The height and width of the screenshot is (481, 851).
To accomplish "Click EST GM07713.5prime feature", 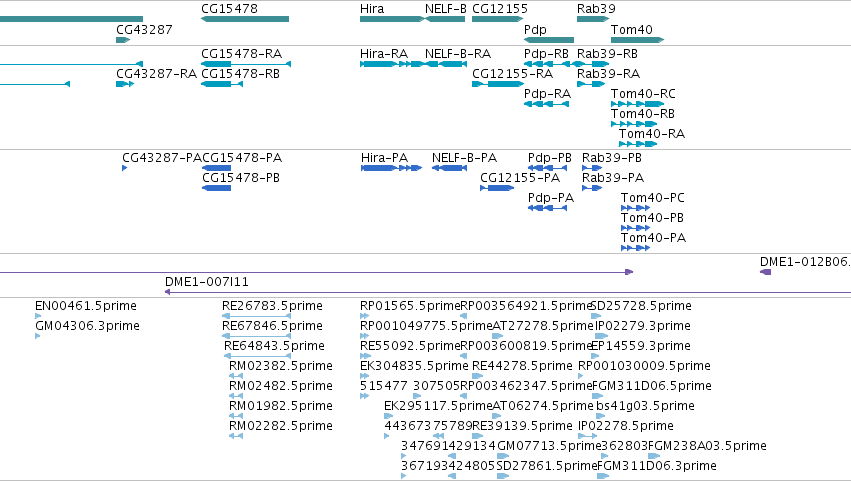I will (x=503, y=457).
